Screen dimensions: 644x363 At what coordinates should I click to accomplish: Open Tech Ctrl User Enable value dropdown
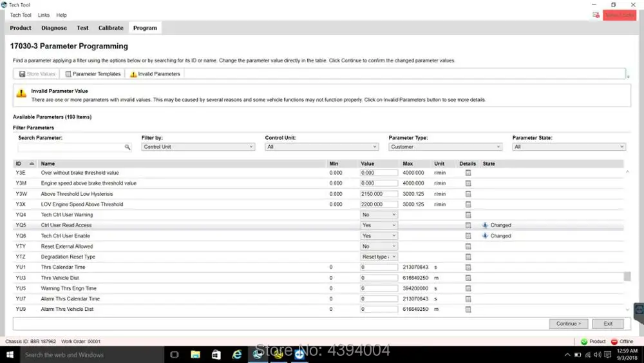(x=379, y=236)
